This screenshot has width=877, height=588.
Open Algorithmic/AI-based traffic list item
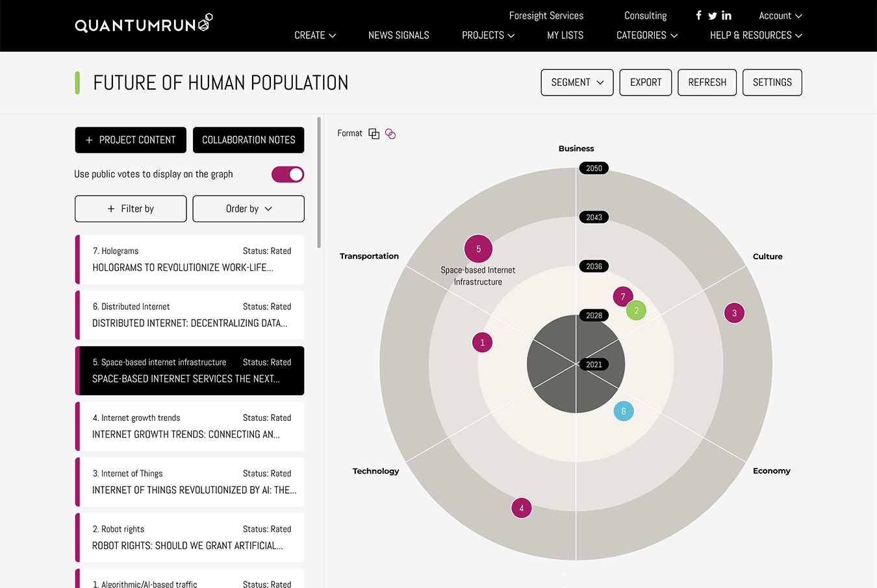[x=190, y=579]
